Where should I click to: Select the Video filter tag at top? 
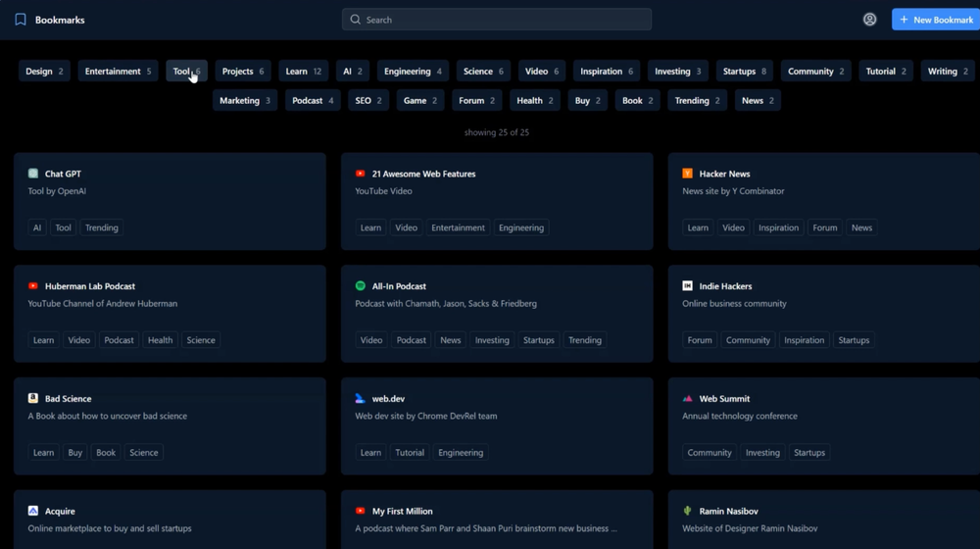tap(542, 72)
